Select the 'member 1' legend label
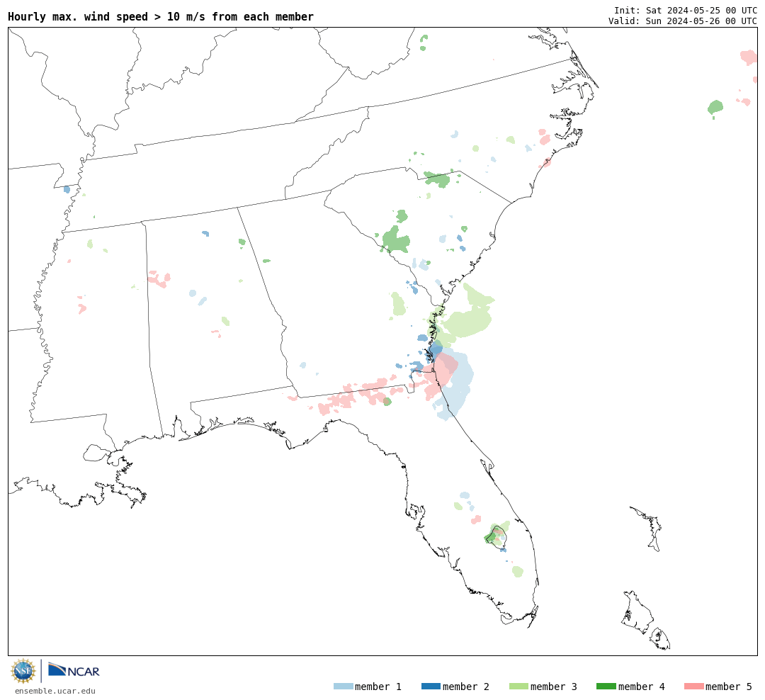Viewport: 765px width, 700px height. pyautogui.click(x=378, y=687)
